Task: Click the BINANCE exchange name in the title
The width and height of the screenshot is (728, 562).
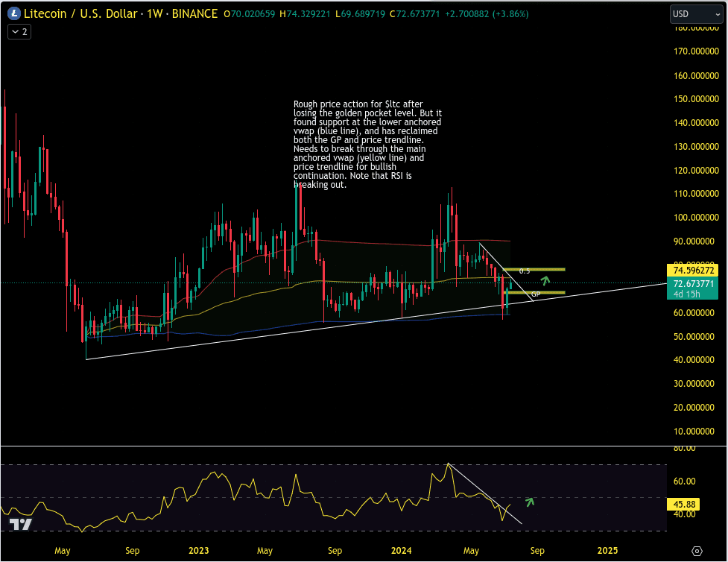Action: (194, 14)
